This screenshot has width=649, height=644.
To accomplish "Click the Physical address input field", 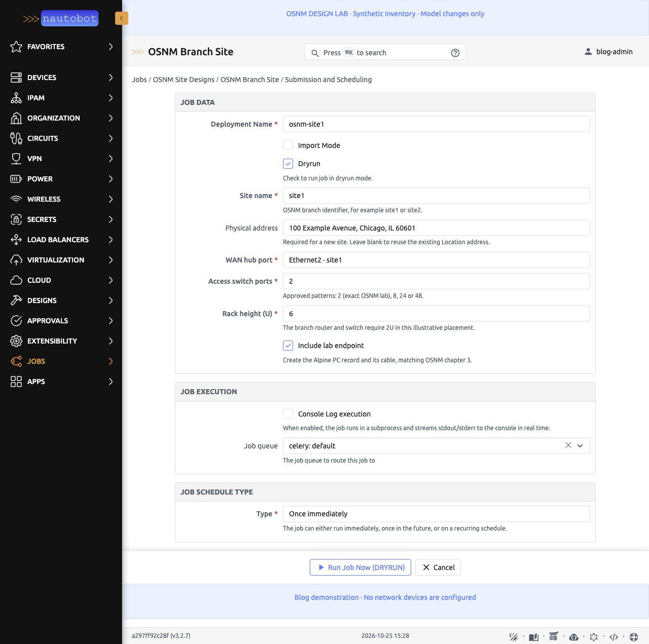I will click(437, 228).
